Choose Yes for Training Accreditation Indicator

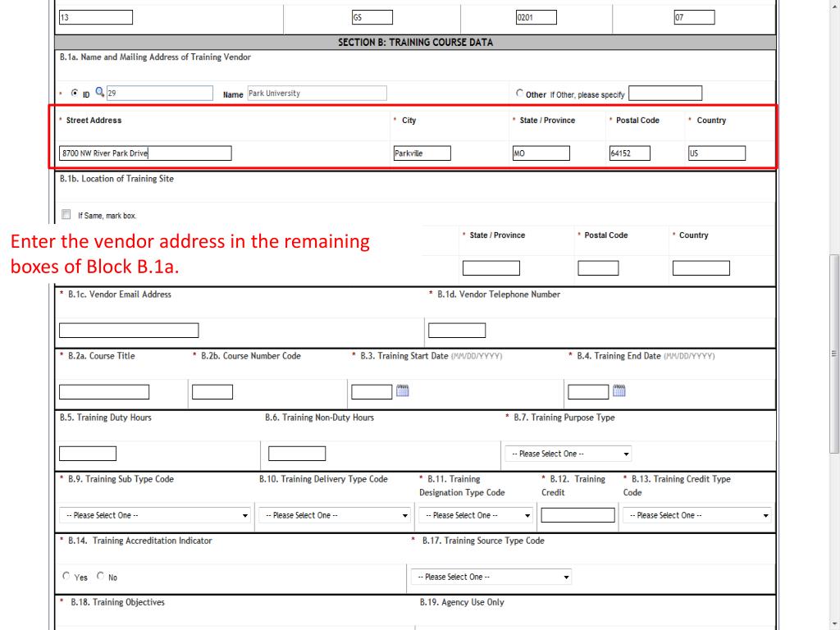pos(66,577)
